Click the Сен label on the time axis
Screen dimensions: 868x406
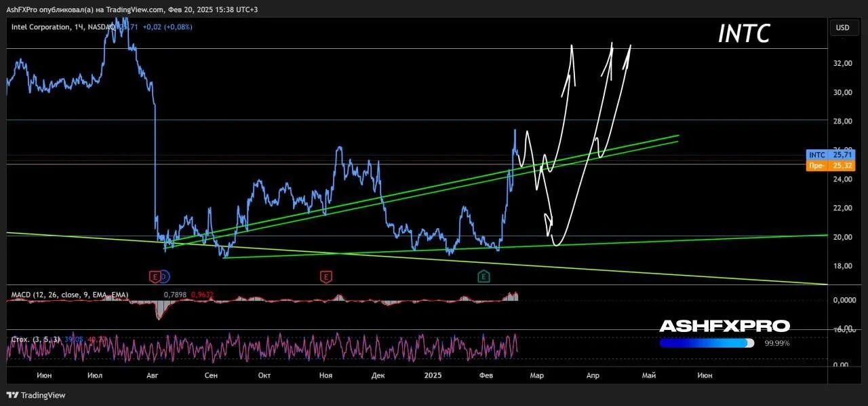[x=211, y=375]
